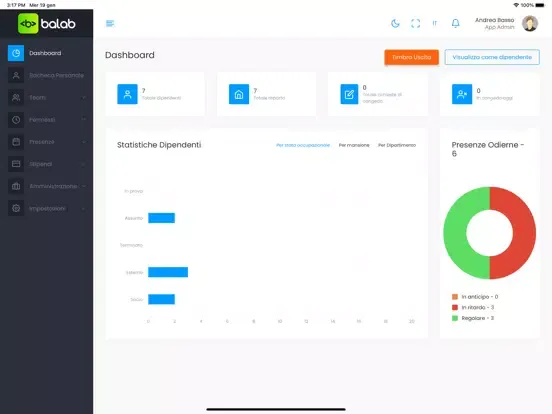Click the In congedo oggi user icon

coord(462,94)
